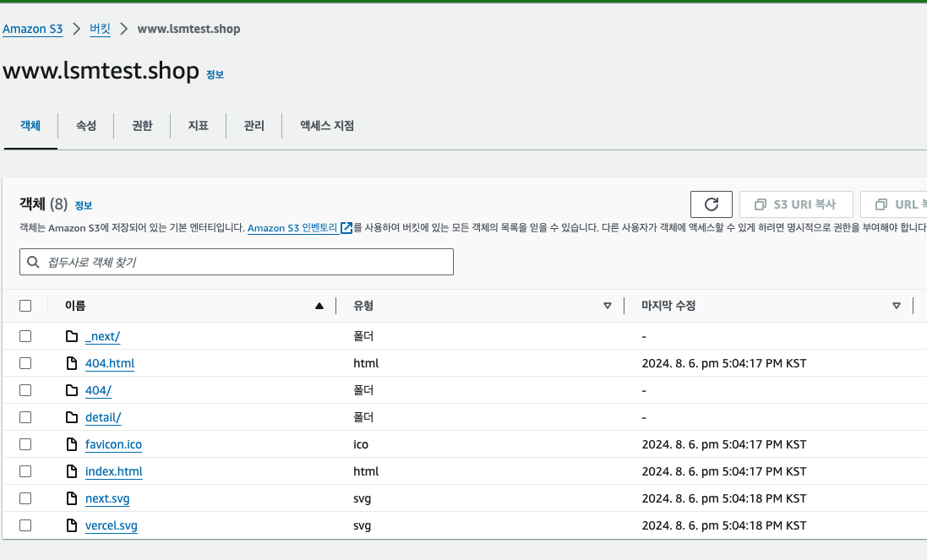Click the copy icon on URL button
This screenshot has width=927, height=560.
pos(881,204)
